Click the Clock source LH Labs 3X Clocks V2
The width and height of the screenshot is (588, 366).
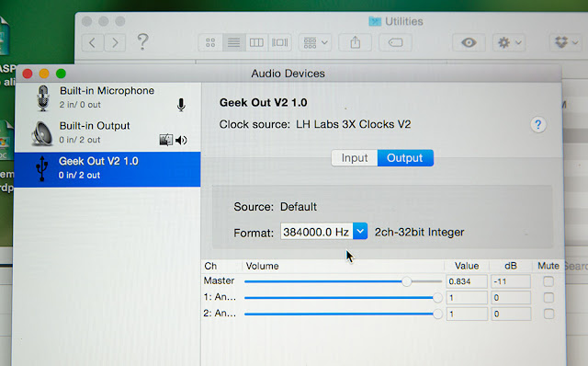pos(353,124)
